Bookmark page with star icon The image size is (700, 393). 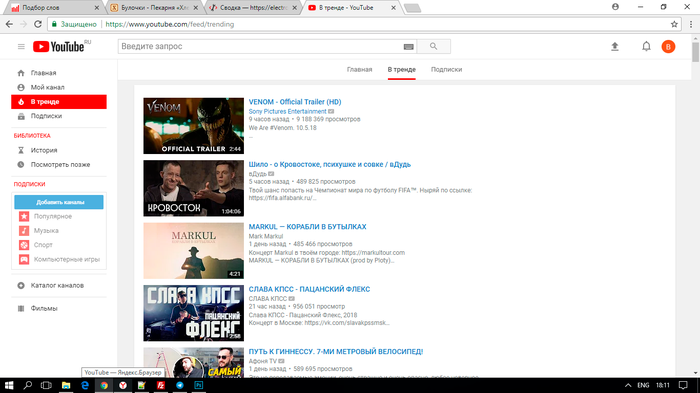tap(674, 24)
